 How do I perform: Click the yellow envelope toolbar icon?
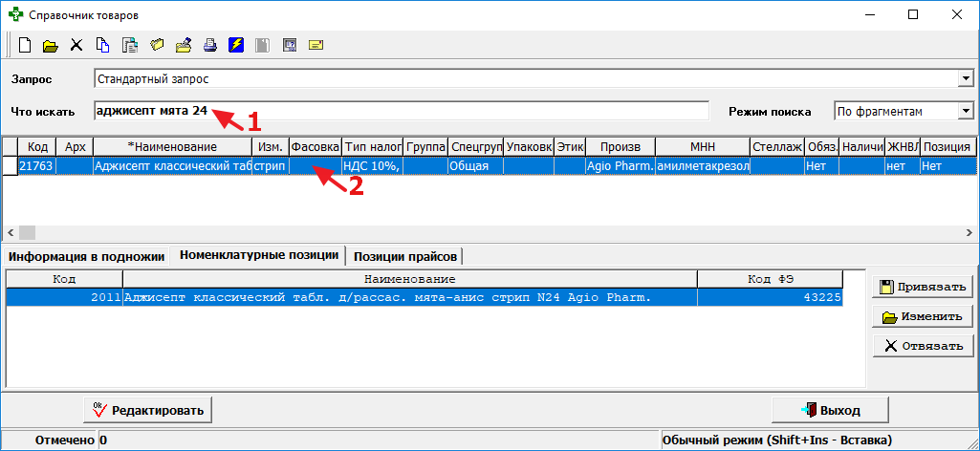pos(316,45)
